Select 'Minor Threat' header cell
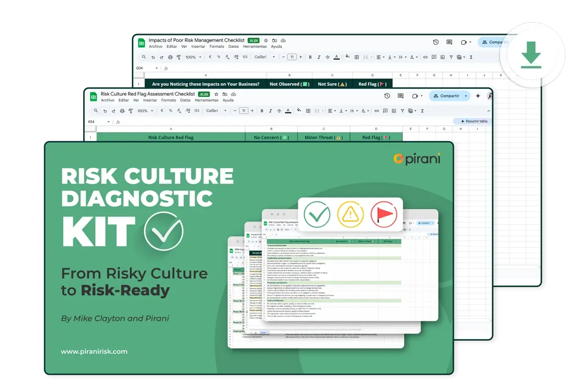The image size is (588, 392). pos(324,137)
